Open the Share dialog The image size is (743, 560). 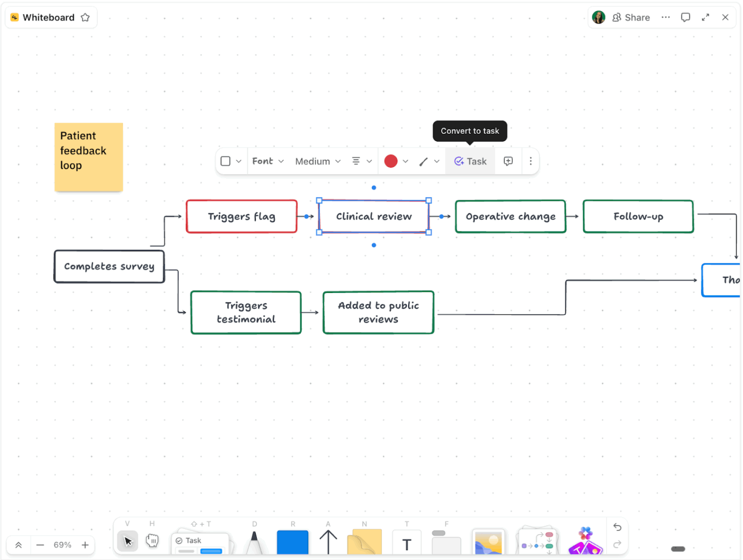tap(631, 17)
